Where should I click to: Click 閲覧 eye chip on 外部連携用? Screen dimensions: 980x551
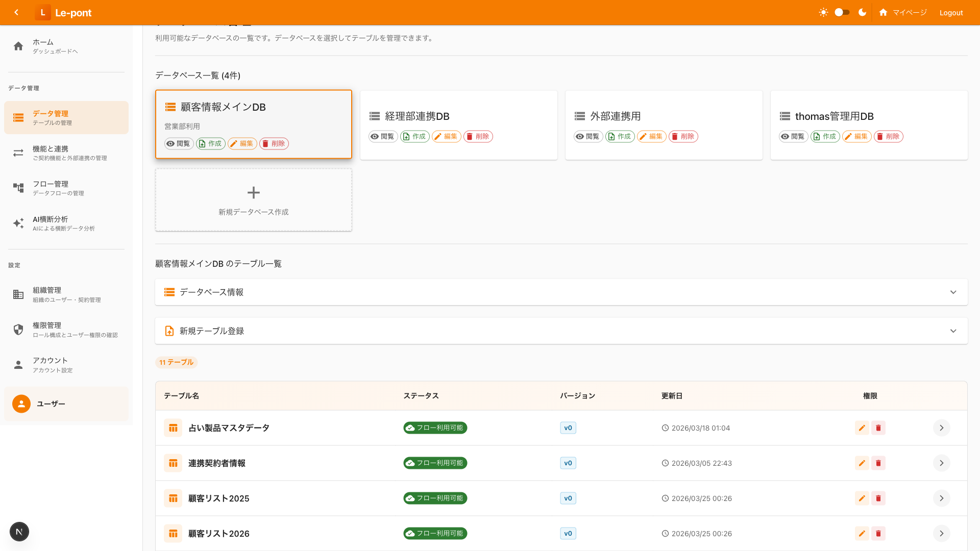589,136
